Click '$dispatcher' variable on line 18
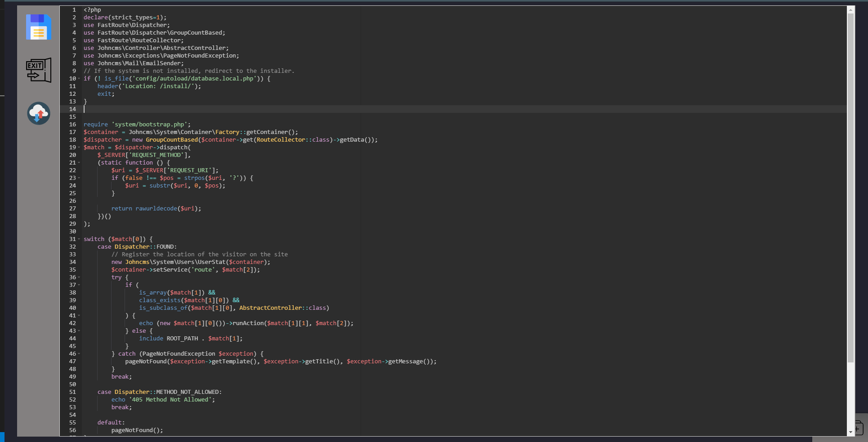This screenshot has height=442, width=868. [x=103, y=140]
